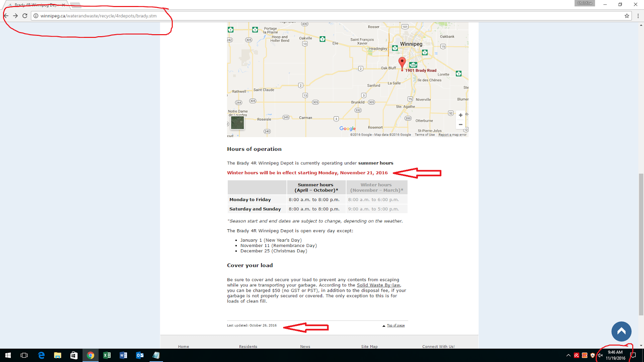
Task: Open Connect With Us! footer link
Action: pyautogui.click(x=438, y=346)
